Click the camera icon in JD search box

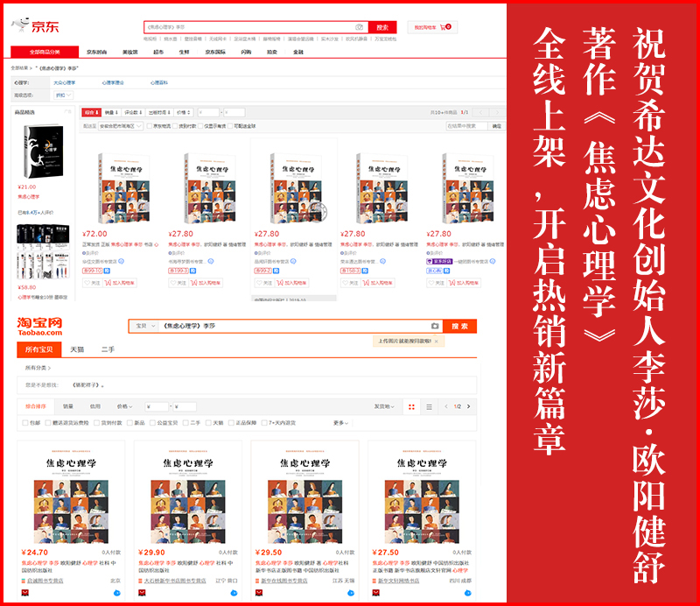(359, 27)
